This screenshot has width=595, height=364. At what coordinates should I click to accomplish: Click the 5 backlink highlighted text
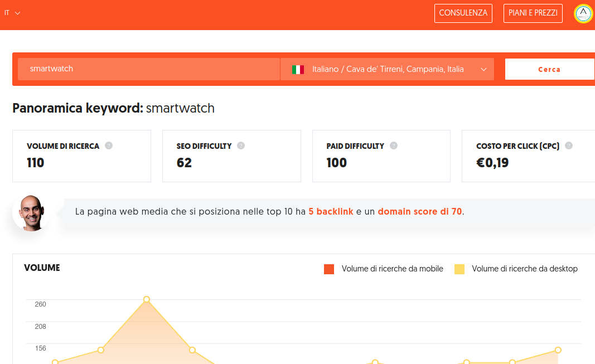tap(331, 212)
